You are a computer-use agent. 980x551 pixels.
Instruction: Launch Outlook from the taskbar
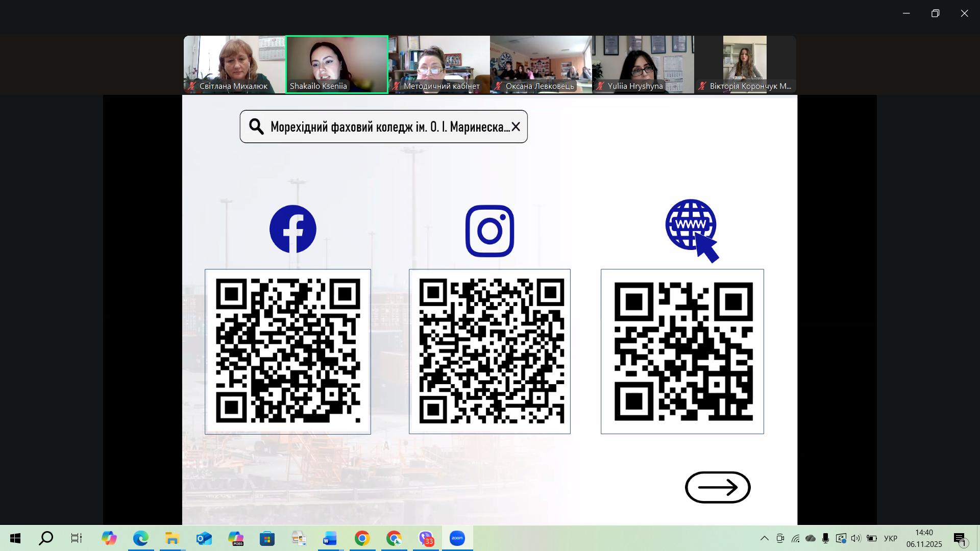tap(204, 538)
